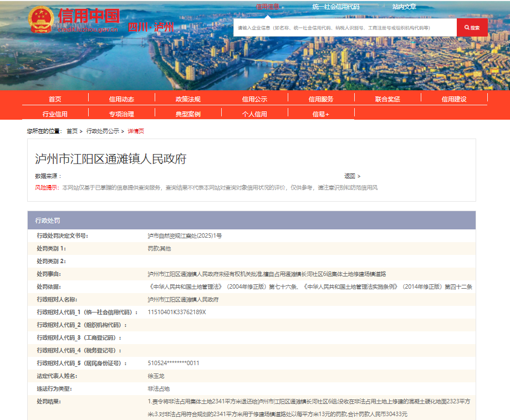This screenshot has height=420, width=510.
Task: Click the 行政处罚公示 breadcrumb link
Action: [103, 131]
